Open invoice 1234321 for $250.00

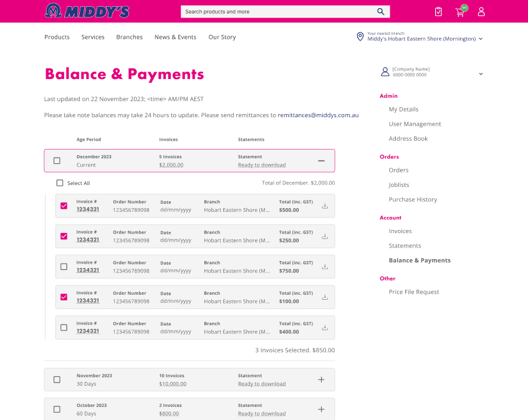pyautogui.click(x=88, y=240)
